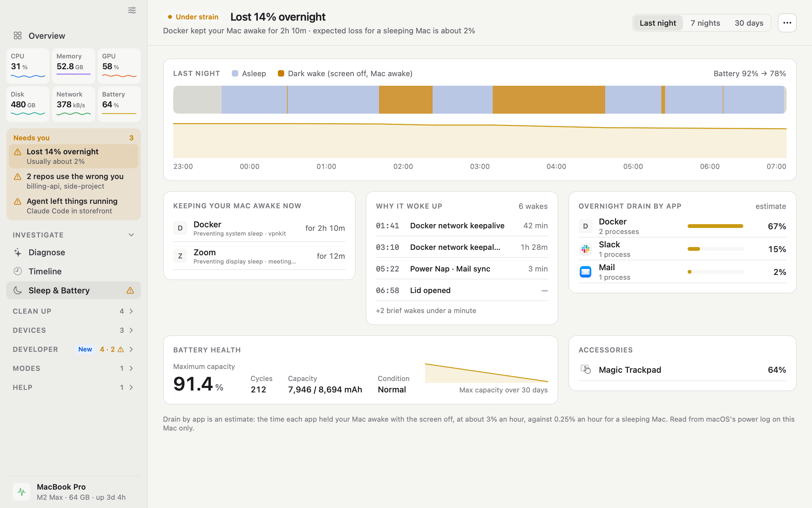Open the CPU 31% stat tile
This screenshot has height=508, width=812.
(x=28, y=66)
